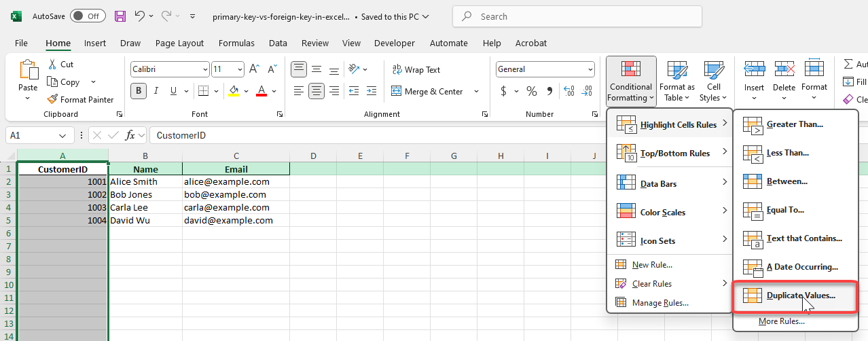
Task: Click the Increase Decimal icon
Action: pyautogui.click(x=568, y=91)
